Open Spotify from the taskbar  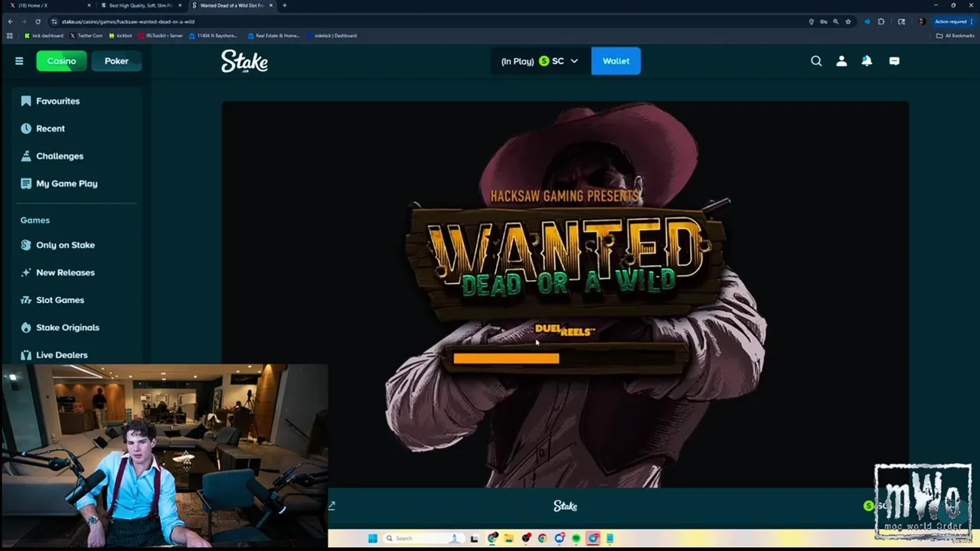coord(576,538)
